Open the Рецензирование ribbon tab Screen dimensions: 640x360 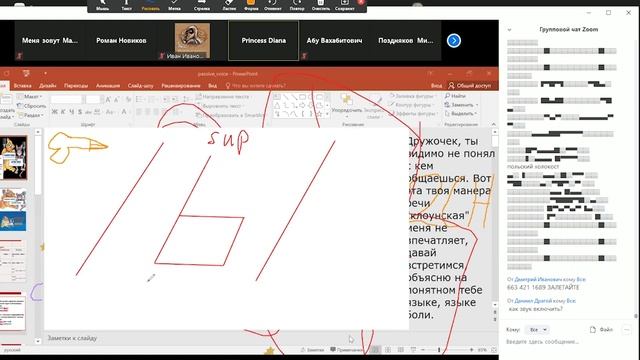pos(181,86)
